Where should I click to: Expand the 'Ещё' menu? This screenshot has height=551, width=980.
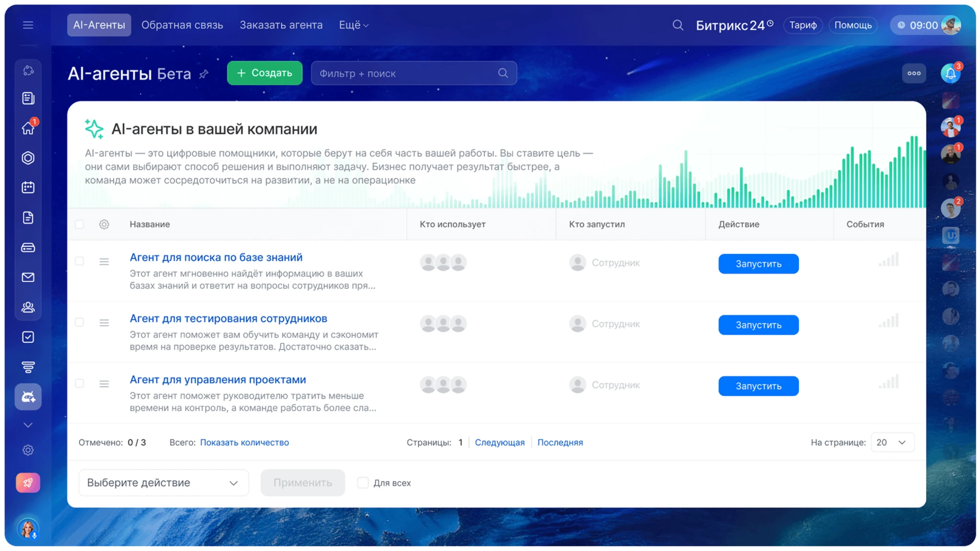point(354,25)
